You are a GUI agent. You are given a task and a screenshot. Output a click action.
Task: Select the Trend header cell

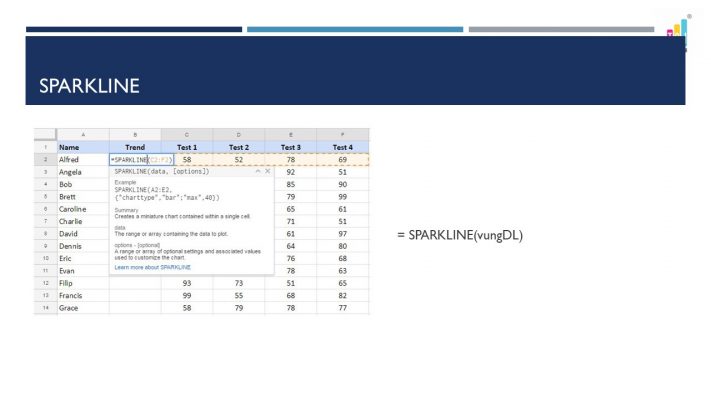134,147
